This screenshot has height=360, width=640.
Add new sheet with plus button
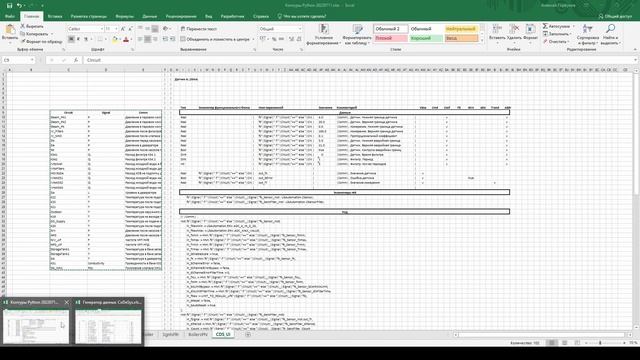pos(248,334)
